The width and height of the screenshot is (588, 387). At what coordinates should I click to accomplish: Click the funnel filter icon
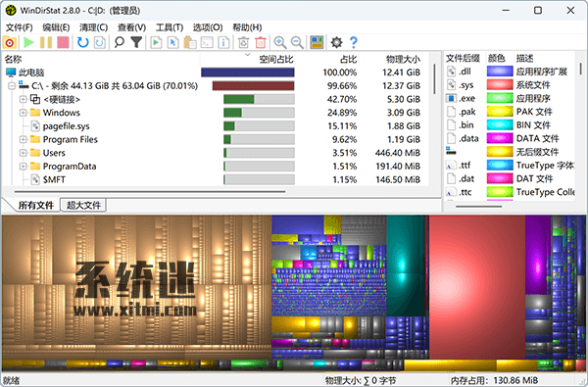coord(136,42)
